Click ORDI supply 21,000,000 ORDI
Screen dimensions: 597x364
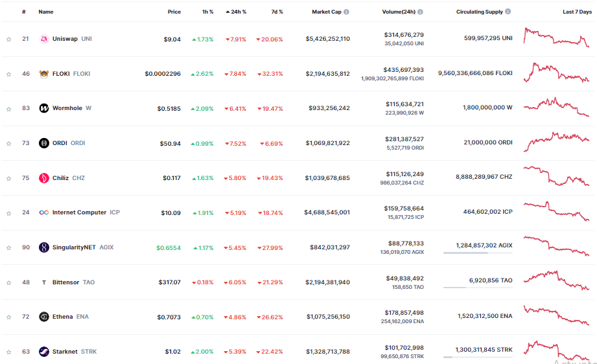pyautogui.click(x=487, y=142)
